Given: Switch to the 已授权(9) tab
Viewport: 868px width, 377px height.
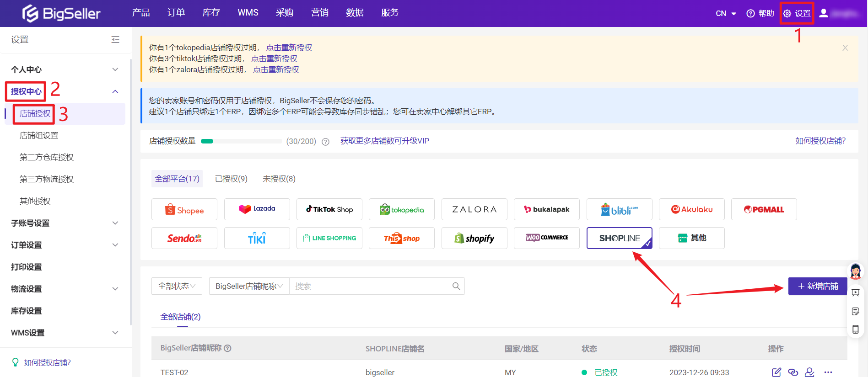Looking at the screenshot, I should 231,179.
